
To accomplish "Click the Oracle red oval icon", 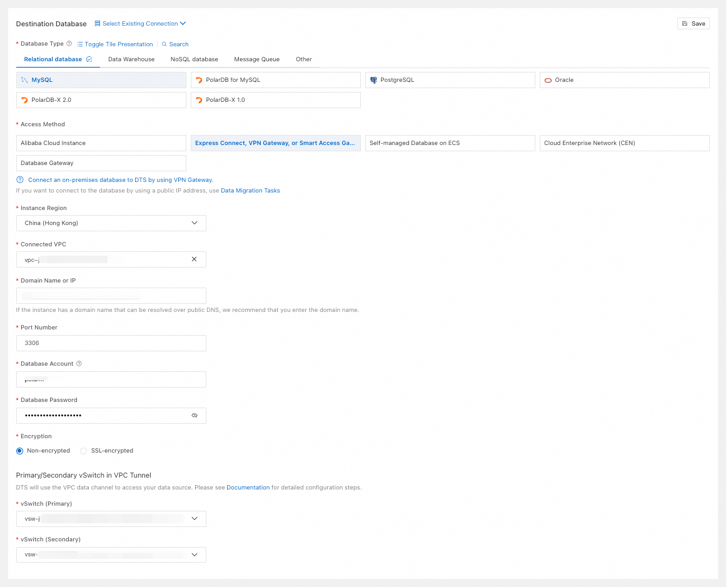I will [549, 80].
